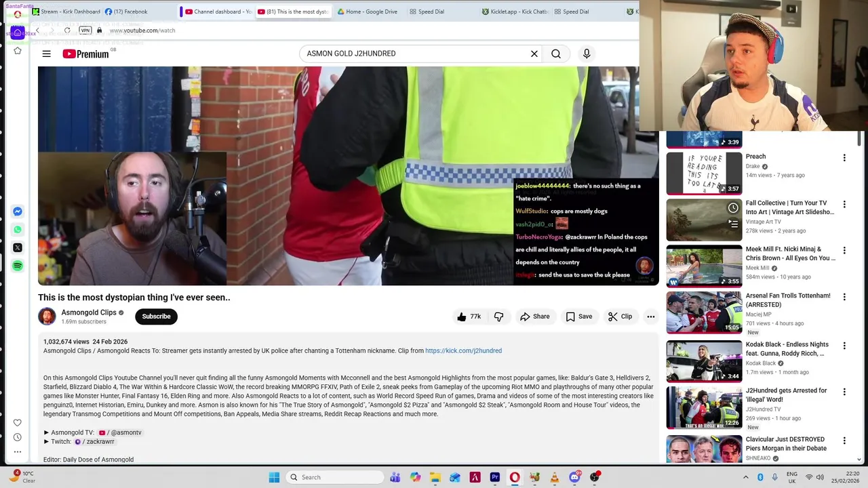The image size is (868, 488).
Task: Dislike the video
Action: click(498, 317)
